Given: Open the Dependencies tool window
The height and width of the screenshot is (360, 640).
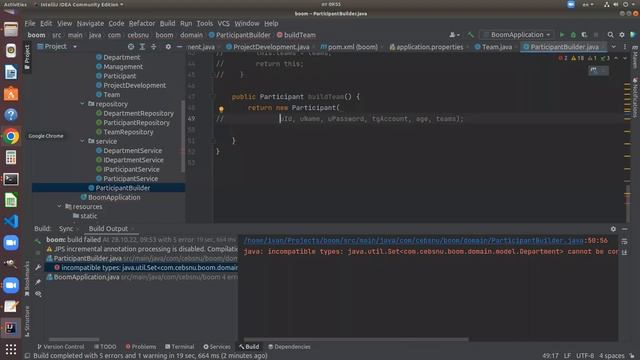Looking at the screenshot, I should pyautogui.click(x=289, y=347).
